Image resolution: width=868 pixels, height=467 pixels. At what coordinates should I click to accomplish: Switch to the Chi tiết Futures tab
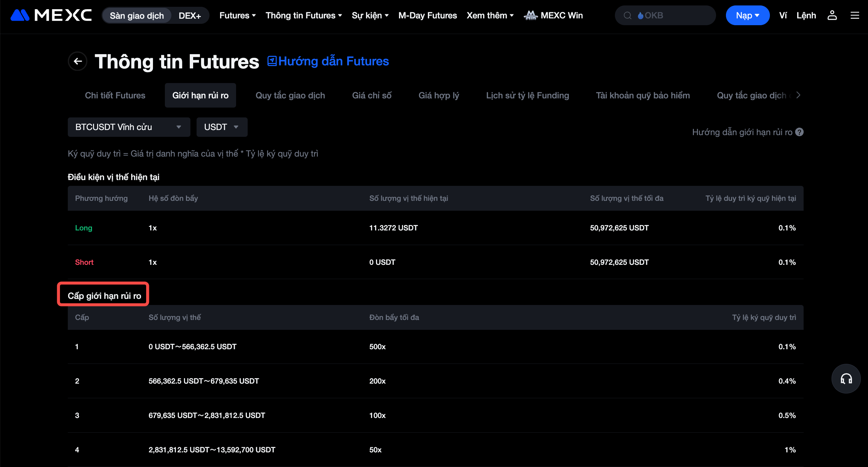click(115, 95)
